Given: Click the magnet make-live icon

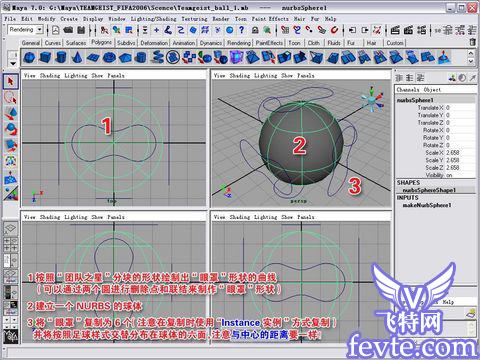Looking at the screenshot, I should 334,30.
